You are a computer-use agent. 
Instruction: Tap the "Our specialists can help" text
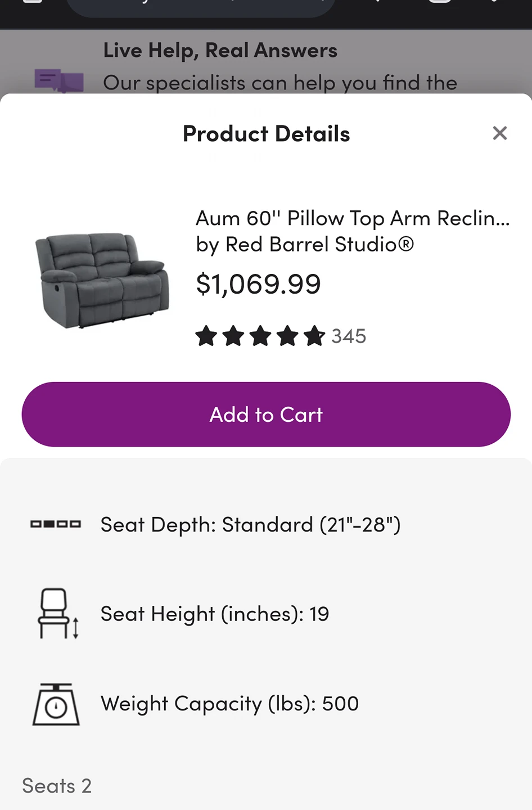point(279,83)
